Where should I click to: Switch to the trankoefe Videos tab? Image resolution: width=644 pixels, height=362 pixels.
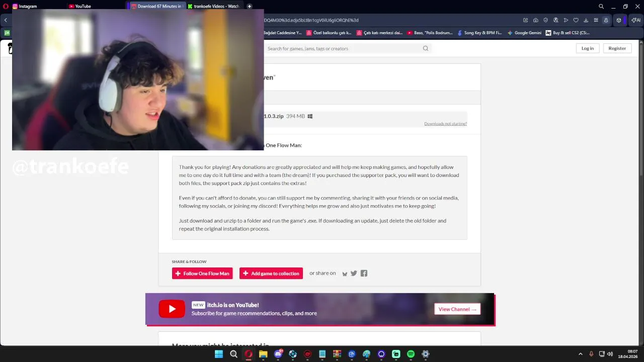point(214,7)
